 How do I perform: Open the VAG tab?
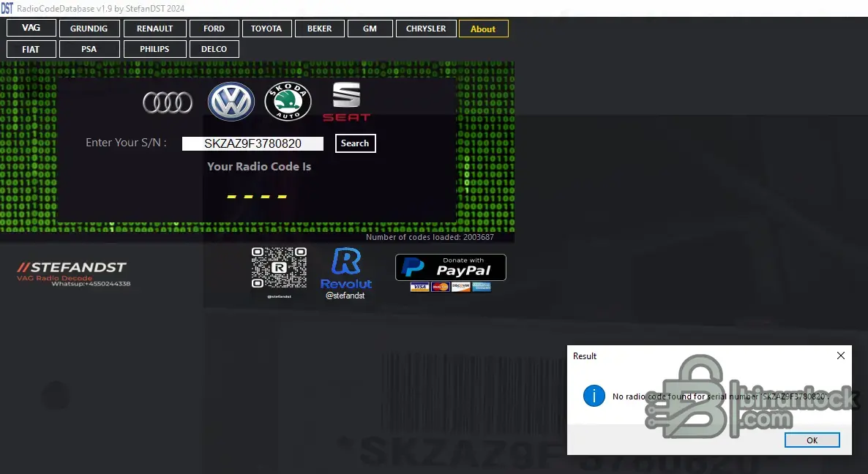point(31,29)
